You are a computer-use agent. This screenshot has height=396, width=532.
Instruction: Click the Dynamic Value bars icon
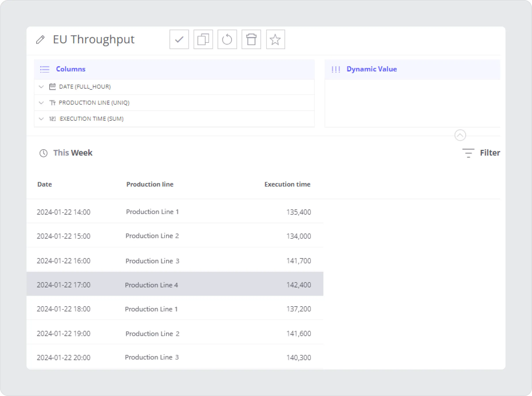(x=336, y=69)
